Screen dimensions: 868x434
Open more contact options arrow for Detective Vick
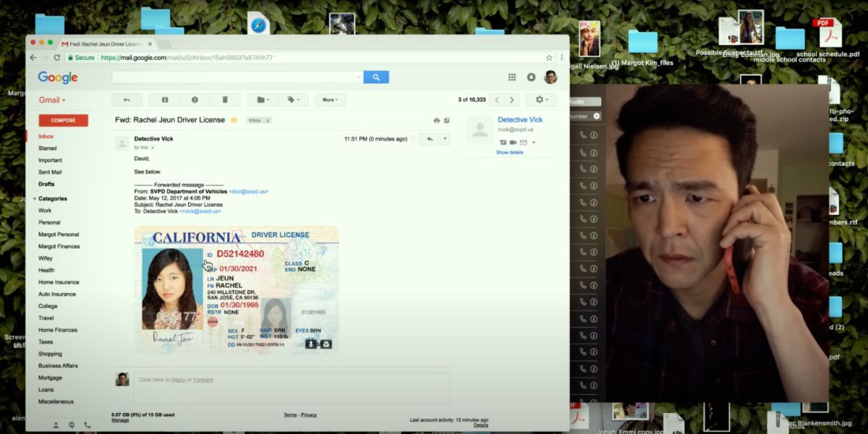[x=534, y=142]
